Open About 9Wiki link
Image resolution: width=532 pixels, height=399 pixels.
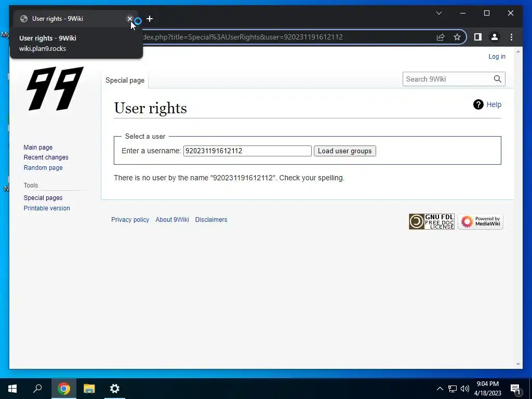tap(172, 220)
